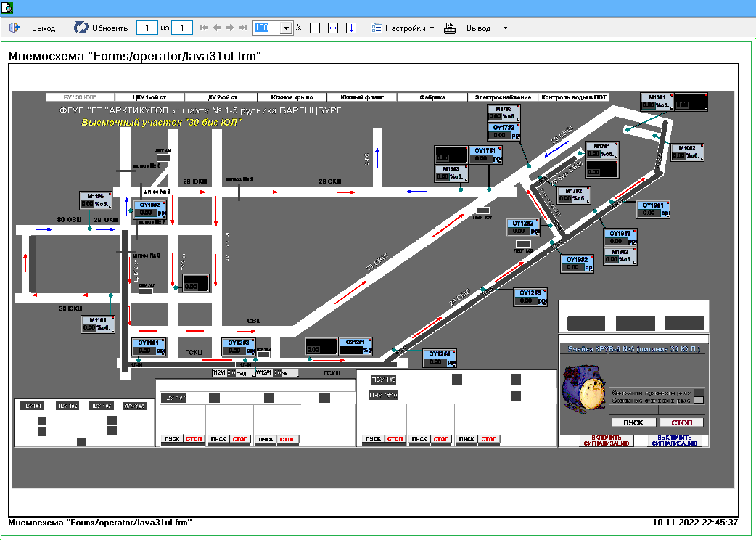Click the preview window title bar icon
Screen dimensions: 756x540
click(7, 7)
